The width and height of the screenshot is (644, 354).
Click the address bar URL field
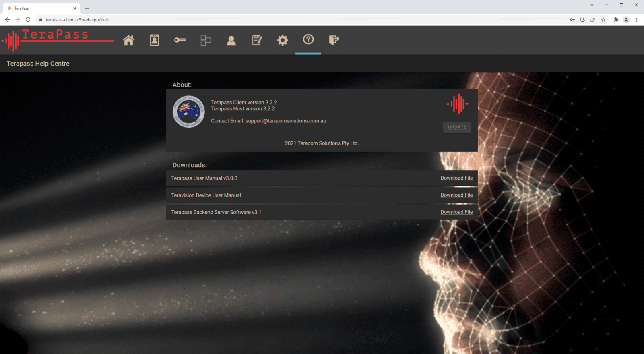pyautogui.click(x=302, y=19)
